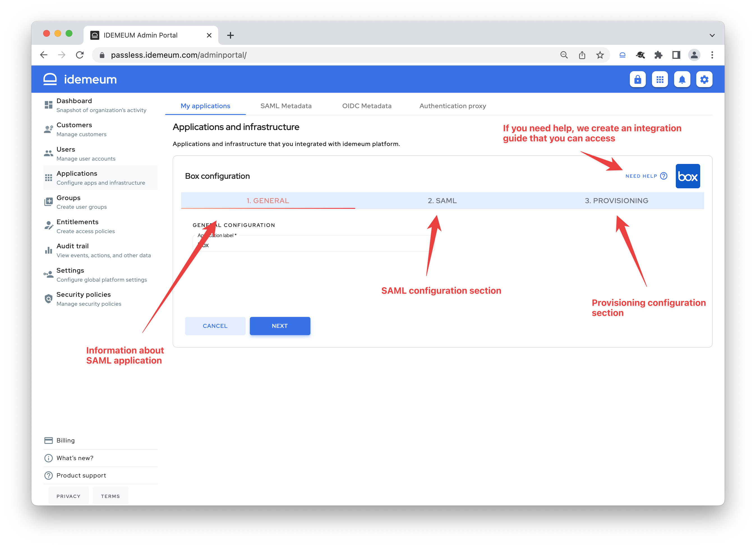Open the notifications bell icon

click(x=682, y=79)
